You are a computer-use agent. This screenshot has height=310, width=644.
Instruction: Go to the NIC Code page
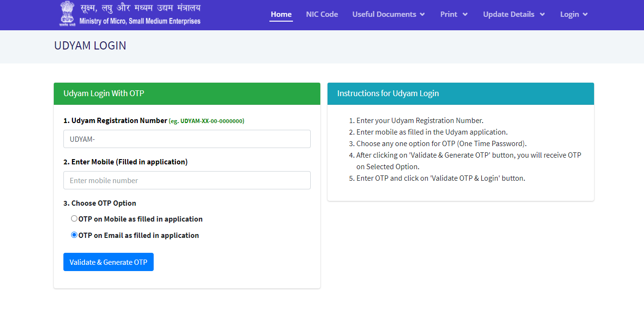(x=322, y=14)
